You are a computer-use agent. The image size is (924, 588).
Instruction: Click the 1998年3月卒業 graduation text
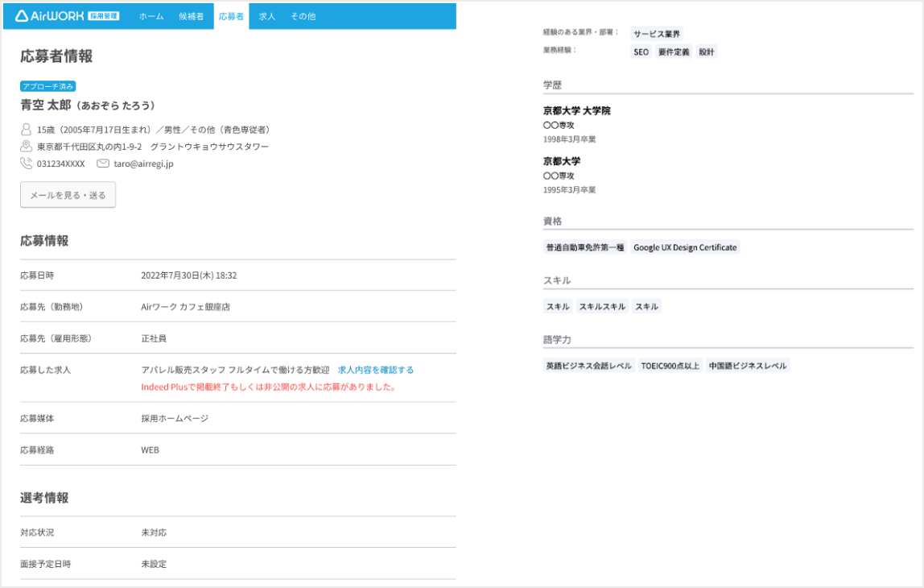point(569,139)
